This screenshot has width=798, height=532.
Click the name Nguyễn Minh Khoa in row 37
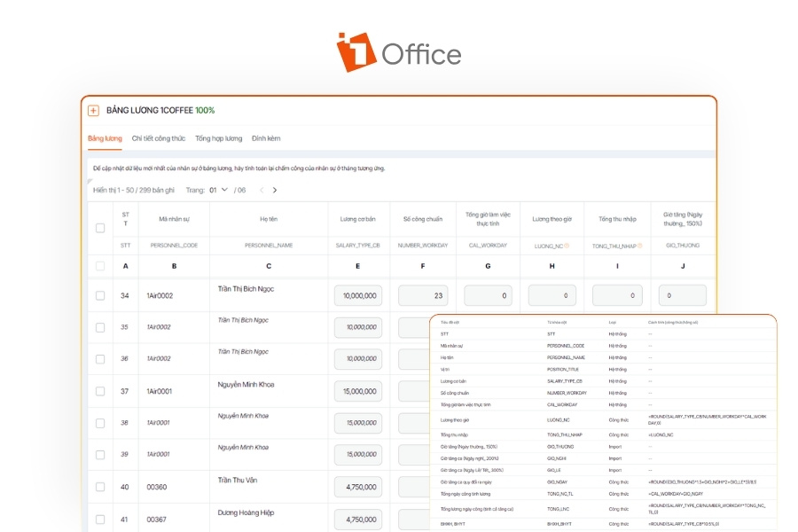coord(246,384)
